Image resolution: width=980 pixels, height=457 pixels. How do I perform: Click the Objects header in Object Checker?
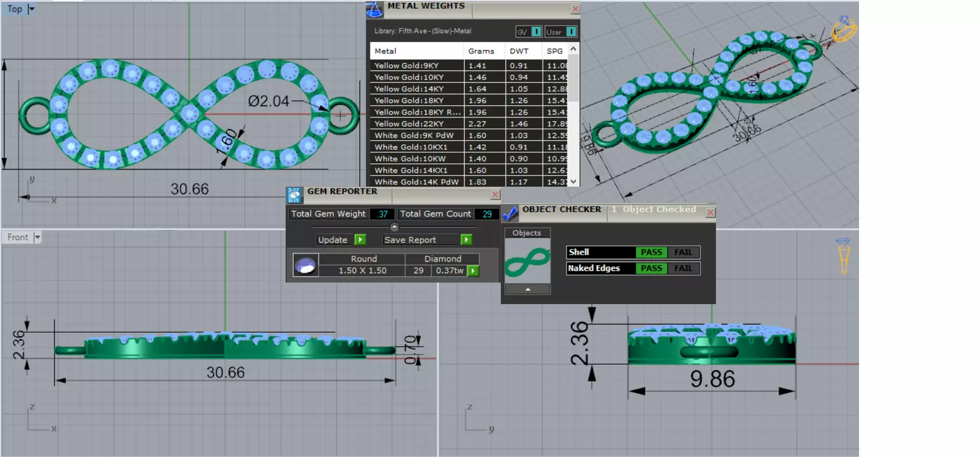click(527, 233)
